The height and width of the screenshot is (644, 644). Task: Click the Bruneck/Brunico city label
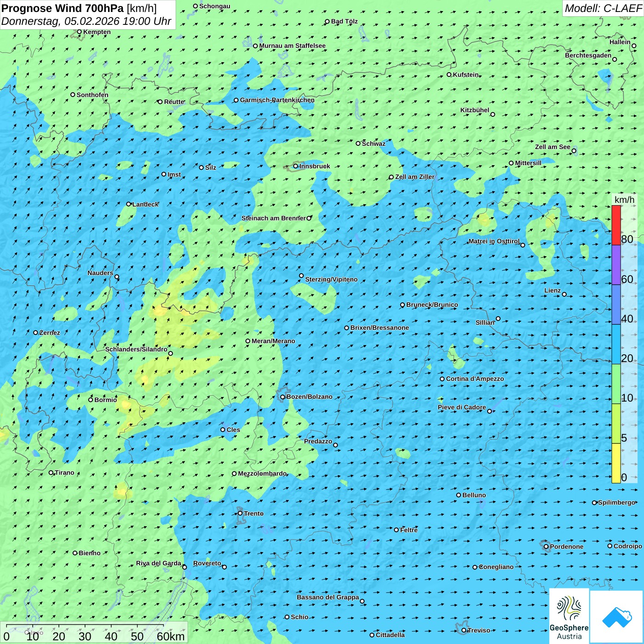coord(432,305)
